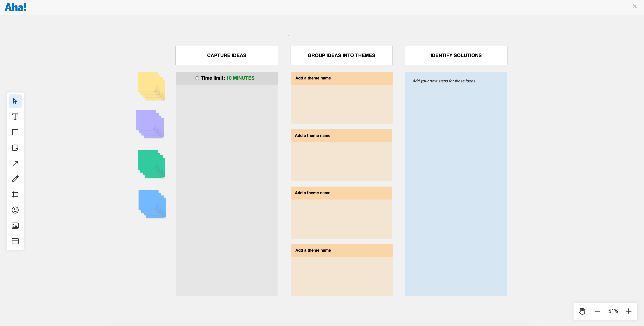Image resolution: width=644 pixels, height=326 pixels.
Task: Select the cursor selection tool
Action: [15, 101]
